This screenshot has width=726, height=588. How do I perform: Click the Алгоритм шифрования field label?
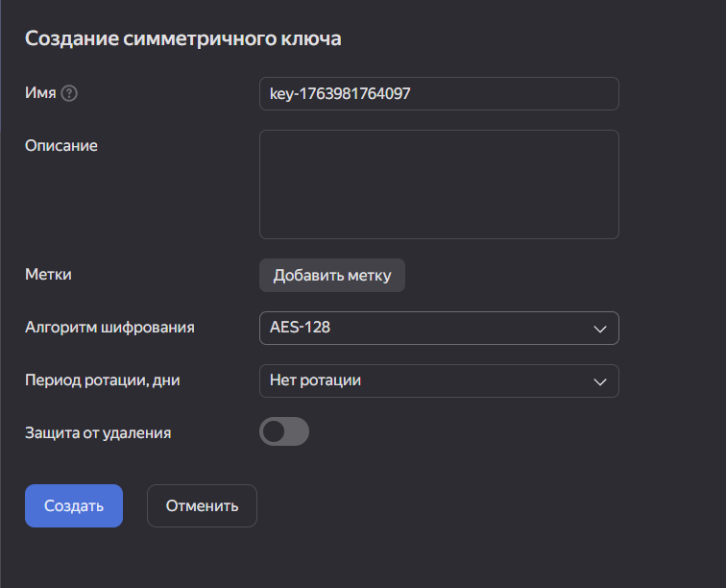pos(109,328)
